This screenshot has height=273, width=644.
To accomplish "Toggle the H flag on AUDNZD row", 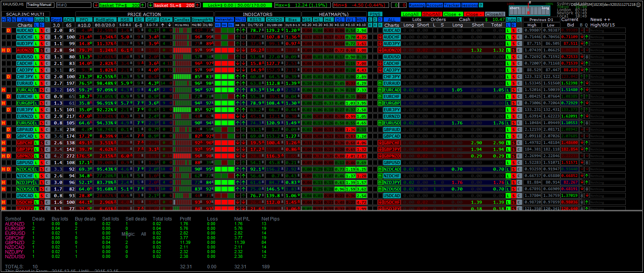I will (x=3, y=50).
